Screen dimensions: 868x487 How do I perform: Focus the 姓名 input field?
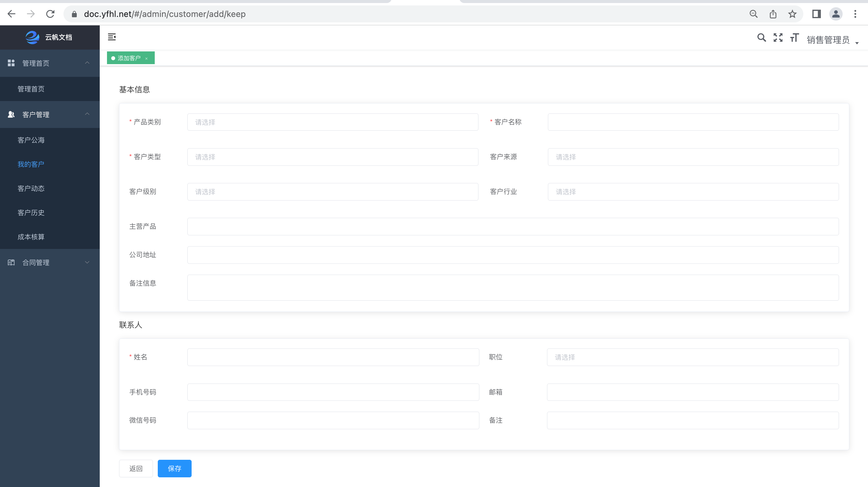(333, 357)
